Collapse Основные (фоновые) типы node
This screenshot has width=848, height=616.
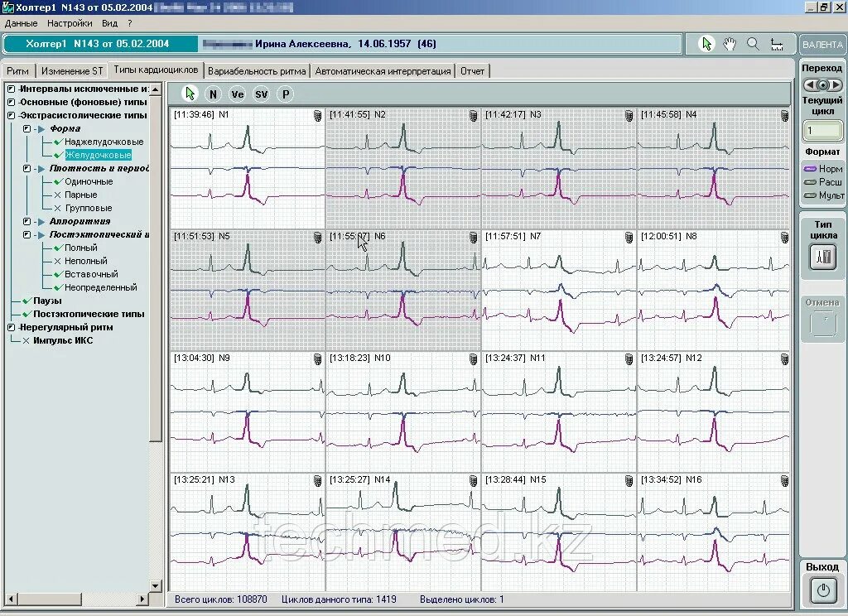click(12, 102)
